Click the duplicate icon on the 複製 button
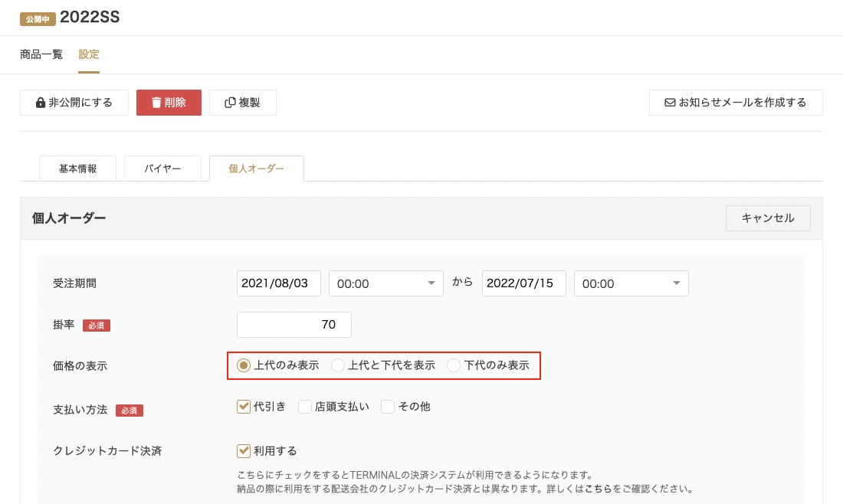 click(228, 102)
